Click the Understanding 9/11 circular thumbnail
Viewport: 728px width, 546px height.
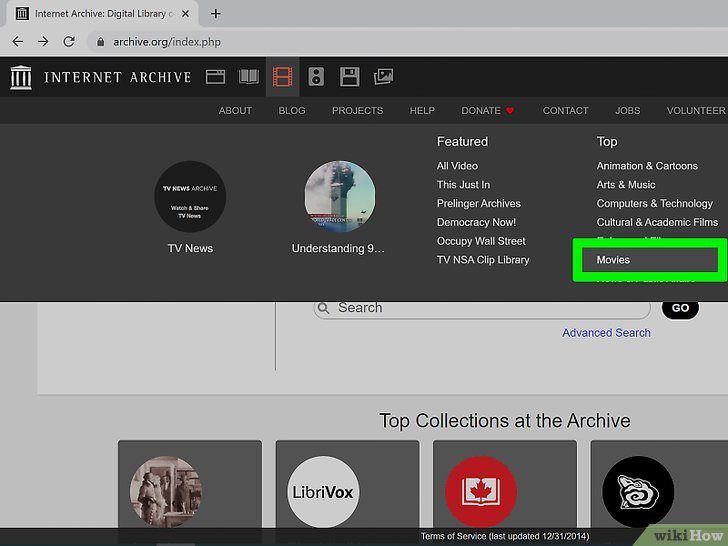click(x=340, y=196)
